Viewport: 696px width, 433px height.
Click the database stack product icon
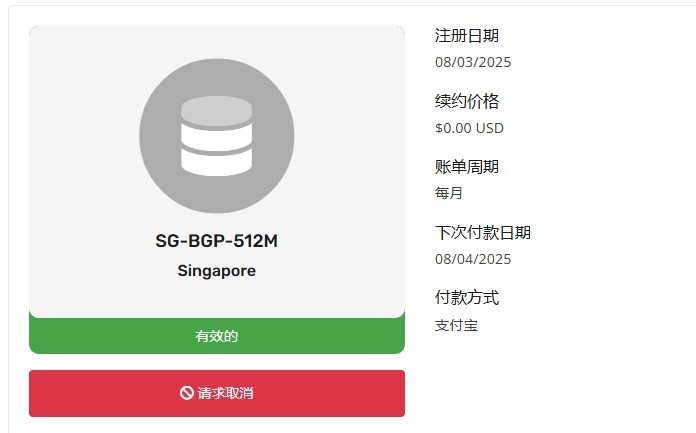217,136
